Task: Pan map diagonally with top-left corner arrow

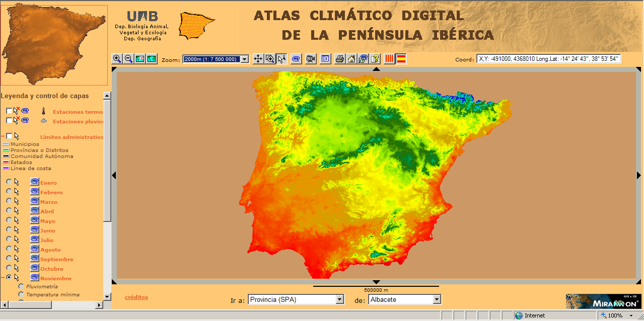Action: click(114, 69)
